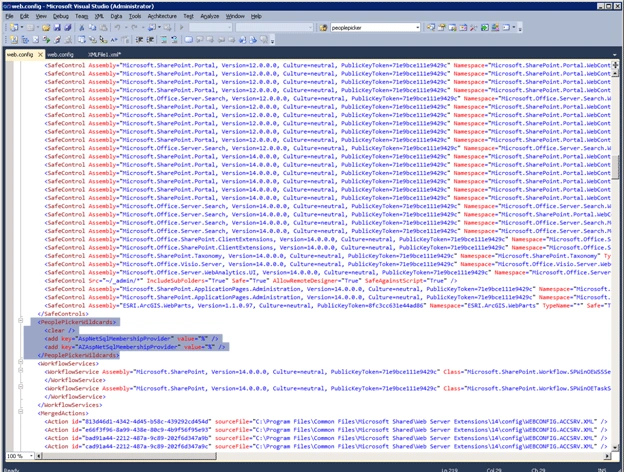Click the Decrease Indent icon
This screenshot has width=624, height=472.
tap(139, 39)
